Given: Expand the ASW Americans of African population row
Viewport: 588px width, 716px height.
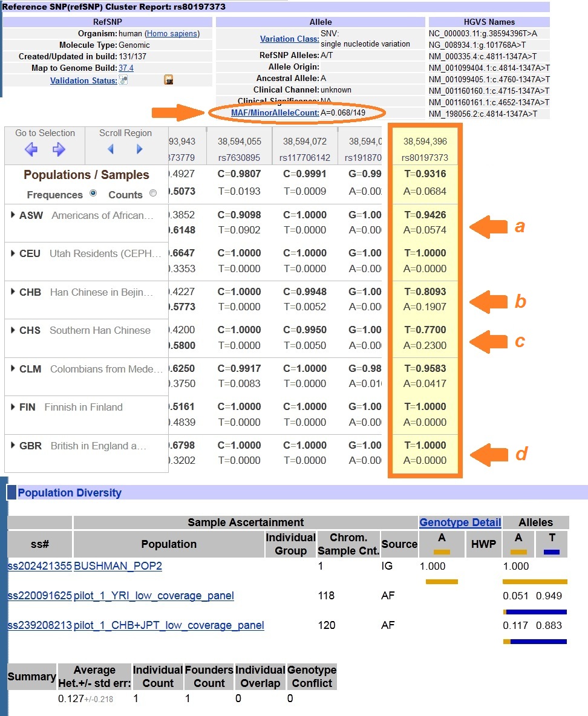Looking at the screenshot, I should (12, 215).
